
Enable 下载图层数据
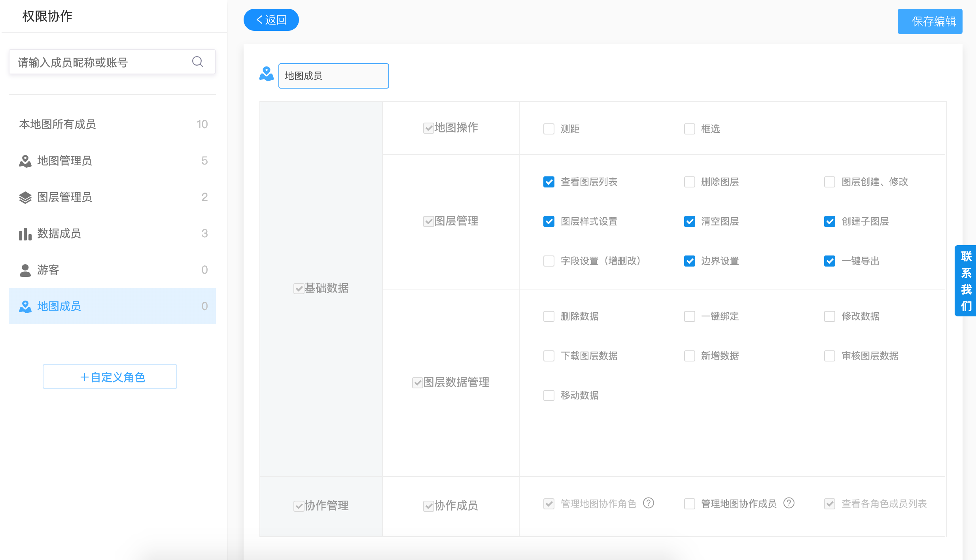549,356
